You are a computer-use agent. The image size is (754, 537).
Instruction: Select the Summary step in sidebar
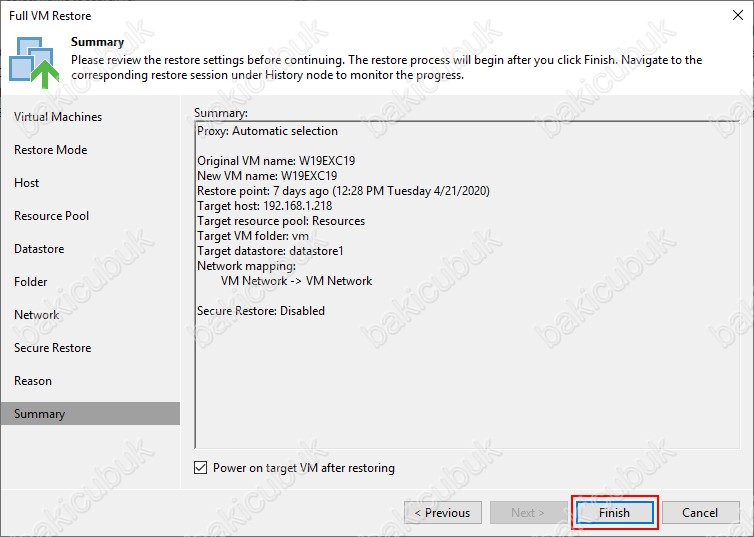coord(90,413)
